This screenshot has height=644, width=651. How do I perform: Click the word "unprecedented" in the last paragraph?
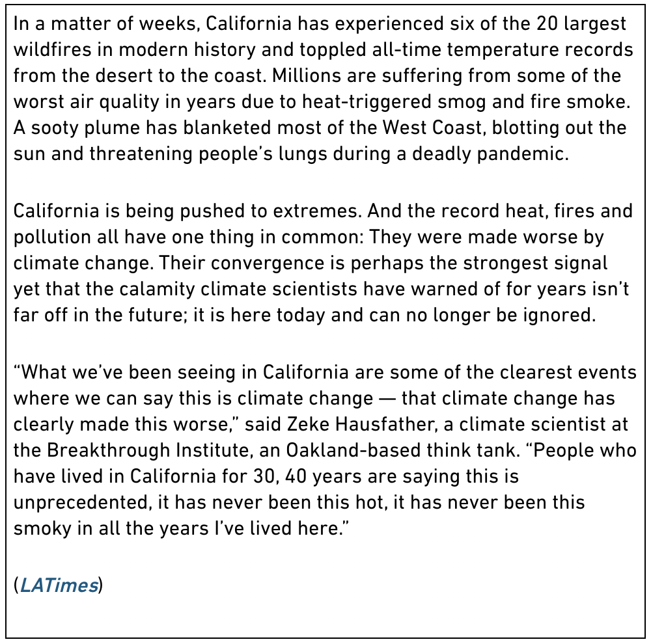tap(81, 502)
